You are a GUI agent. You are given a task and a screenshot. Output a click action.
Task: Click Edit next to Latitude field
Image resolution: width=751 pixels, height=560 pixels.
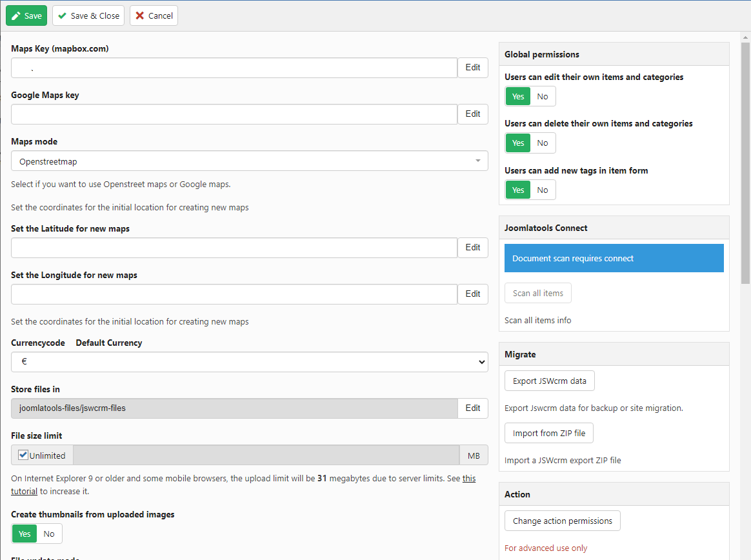tap(472, 248)
